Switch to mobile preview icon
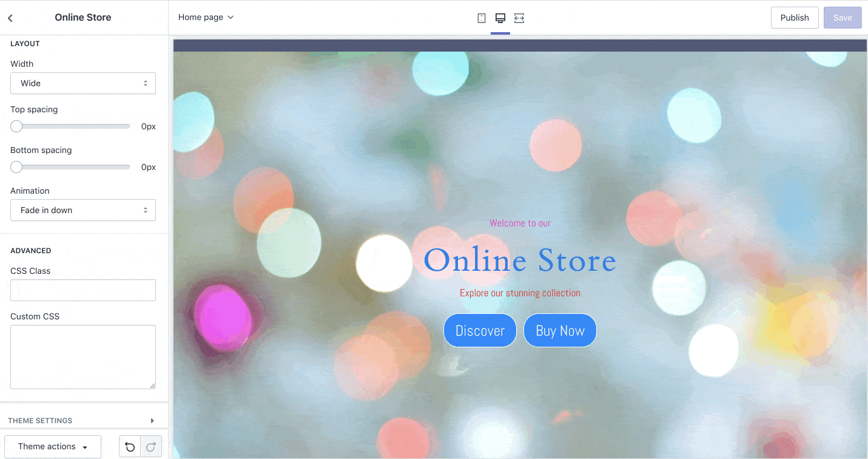This screenshot has width=868, height=459. click(482, 18)
